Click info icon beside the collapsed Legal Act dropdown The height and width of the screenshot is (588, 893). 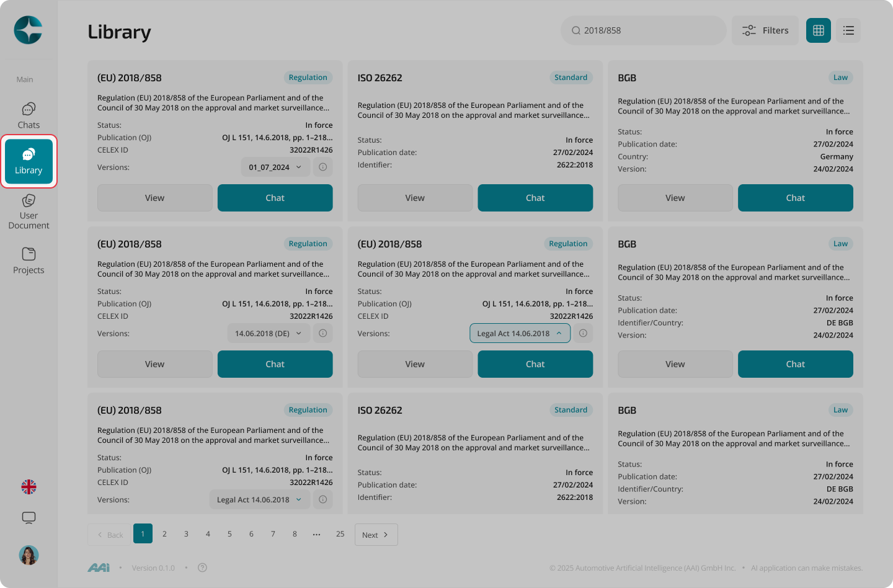[323, 499]
